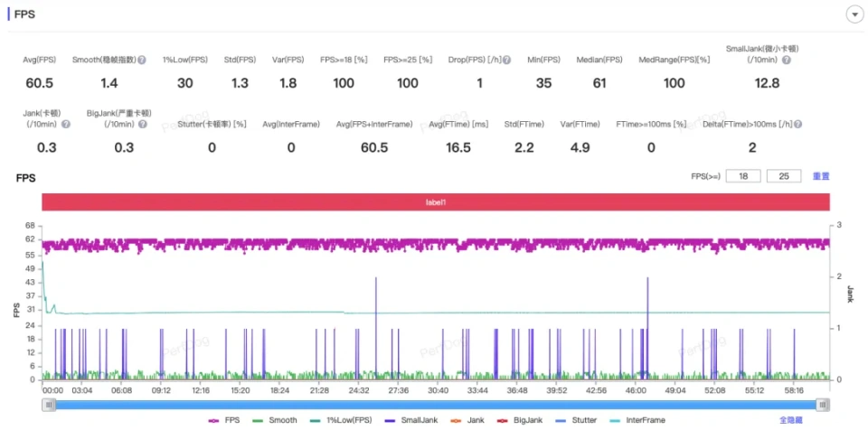Click help icon beside Delta(FTime)>100ms [/h]
Screen dimensions: 868x430
click(x=798, y=124)
